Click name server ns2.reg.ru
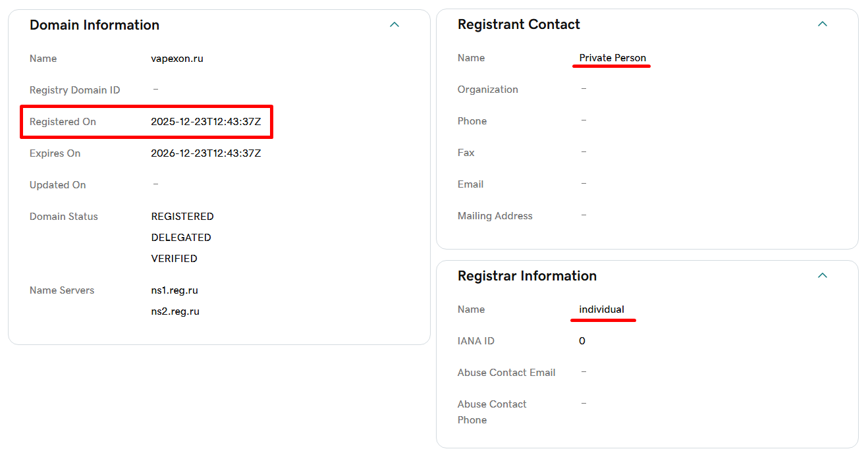This screenshot has width=868, height=453. 175,311
